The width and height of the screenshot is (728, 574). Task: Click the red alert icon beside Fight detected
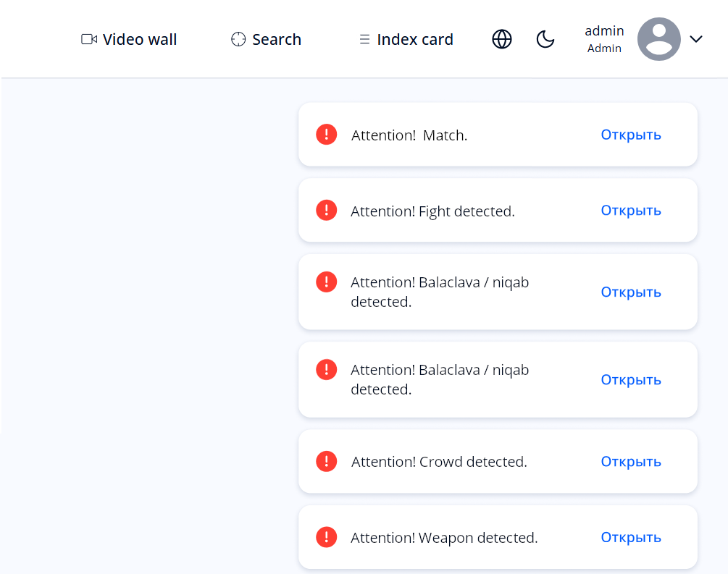(x=327, y=211)
